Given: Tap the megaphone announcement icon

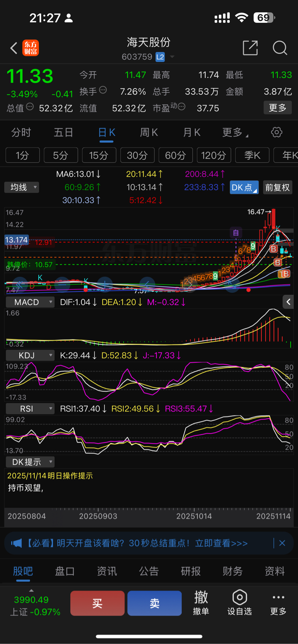Looking at the screenshot, I should pyautogui.click(x=16, y=543).
